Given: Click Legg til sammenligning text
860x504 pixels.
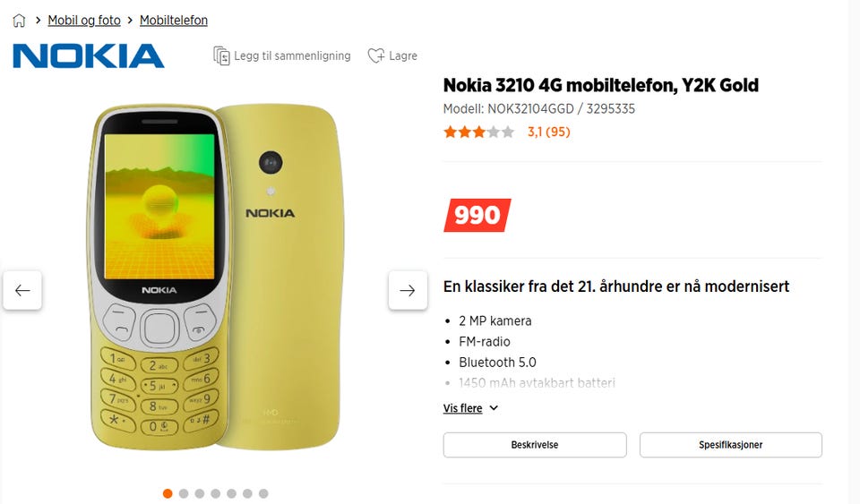Looking at the screenshot, I should [x=292, y=56].
